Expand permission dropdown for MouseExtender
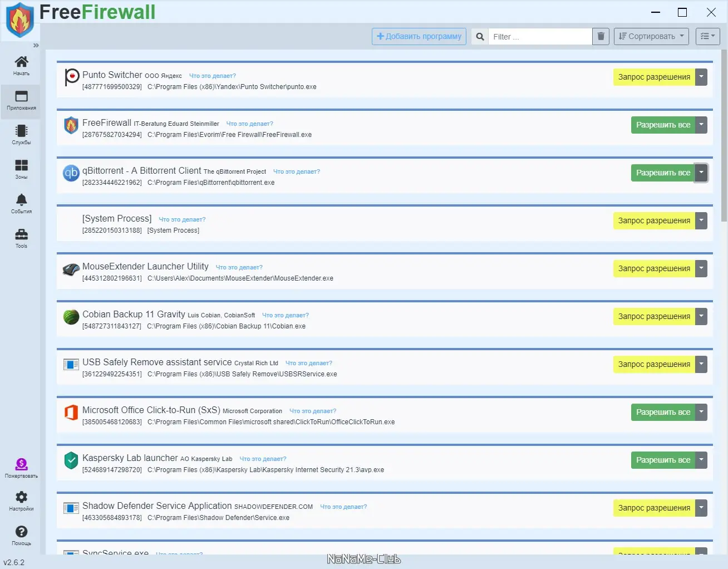The height and width of the screenshot is (569, 728). pyautogui.click(x=701, y=269)
